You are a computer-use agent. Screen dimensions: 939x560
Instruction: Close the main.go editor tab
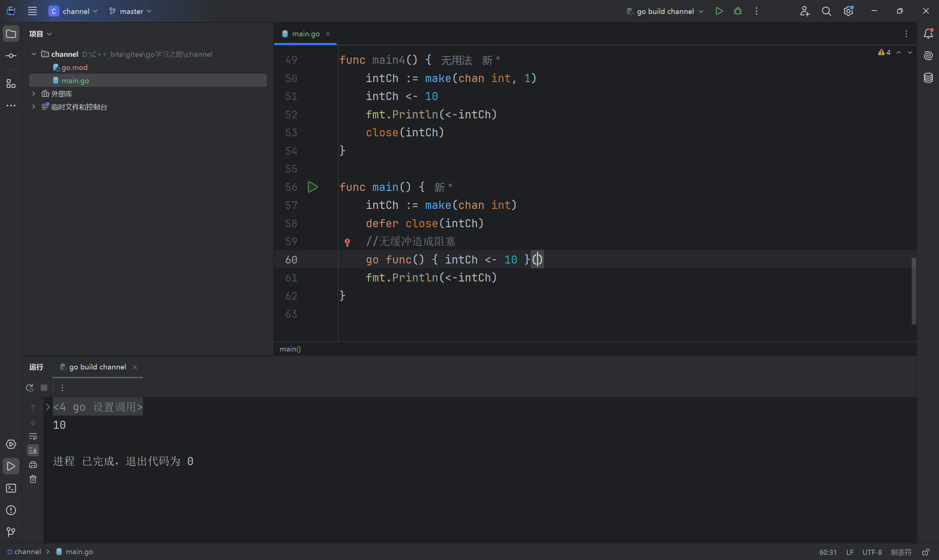(328, 34)
